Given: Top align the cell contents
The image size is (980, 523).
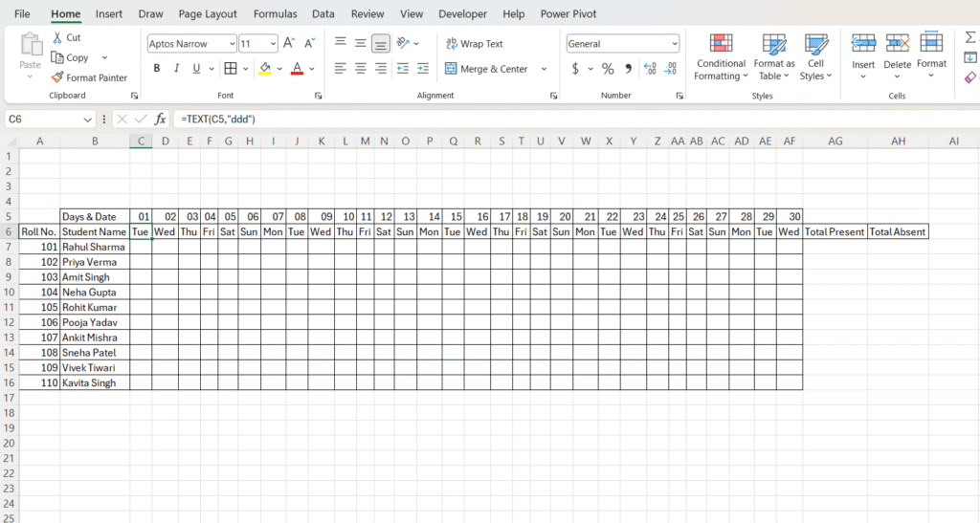Looking at the screenshot, I should (x=340, y=43).
